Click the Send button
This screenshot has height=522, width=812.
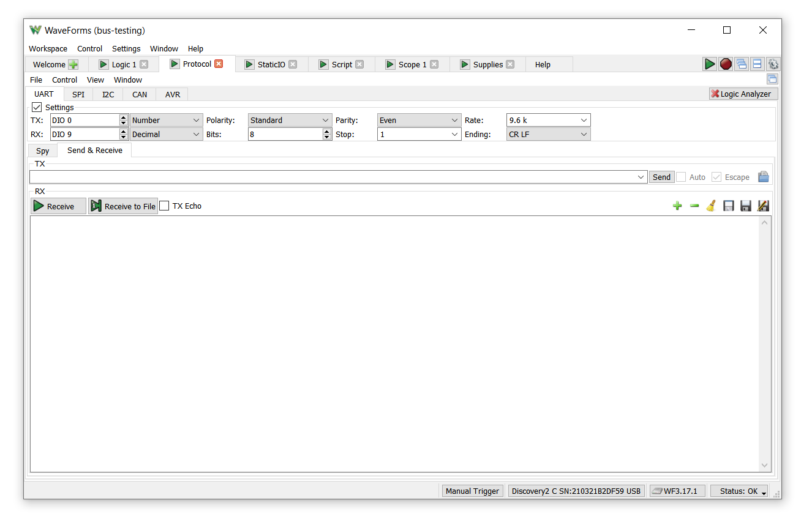(661, 177)
